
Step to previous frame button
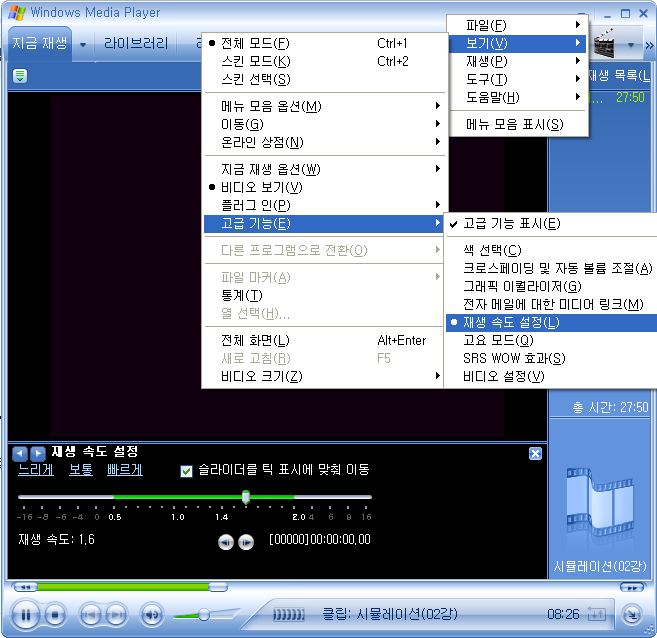(x=226, y=542)
